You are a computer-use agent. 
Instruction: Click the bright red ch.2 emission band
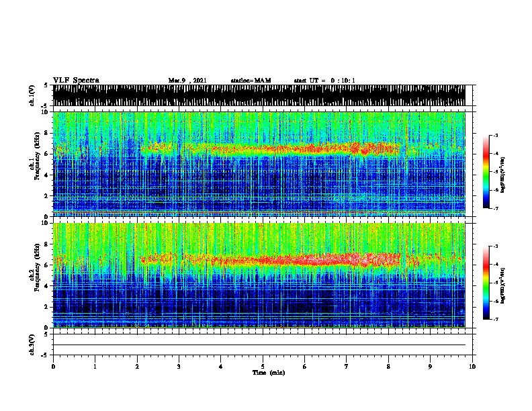point(271,261)
